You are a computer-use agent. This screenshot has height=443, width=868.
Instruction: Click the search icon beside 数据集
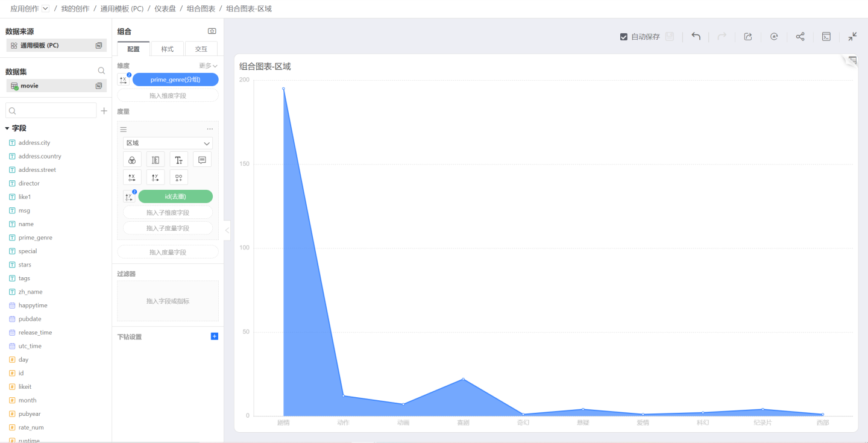[101, 71]
